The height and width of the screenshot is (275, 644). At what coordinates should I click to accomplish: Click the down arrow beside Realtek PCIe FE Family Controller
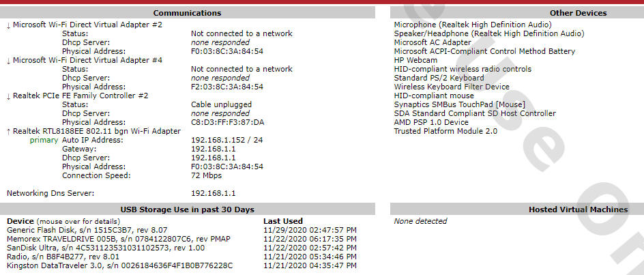click(x=9, y=96)
